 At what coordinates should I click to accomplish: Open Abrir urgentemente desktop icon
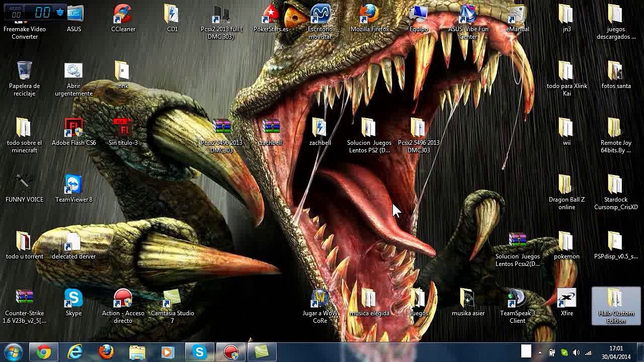74,79
